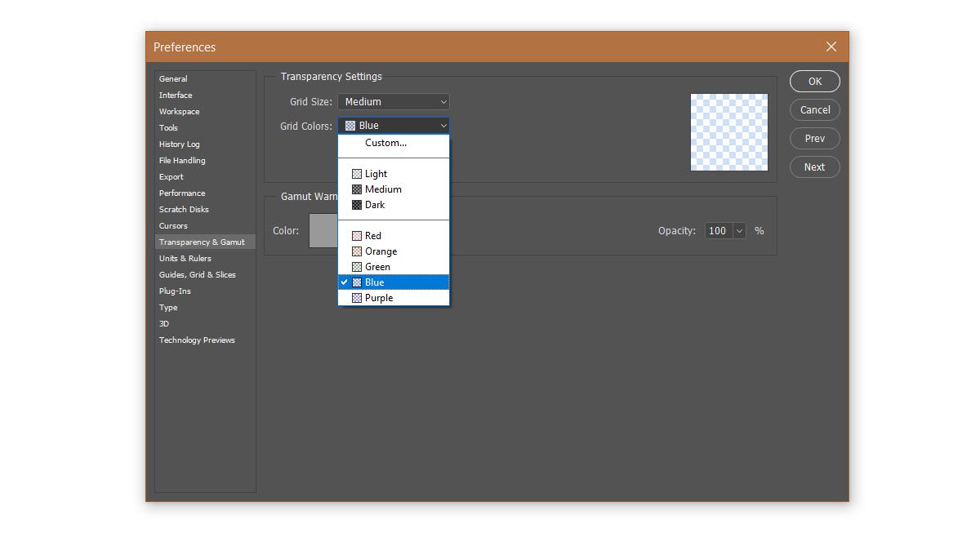Screen dimensions: 980x551
Task: Click the Red grid swatch icon
Action: tap(357, 236)
